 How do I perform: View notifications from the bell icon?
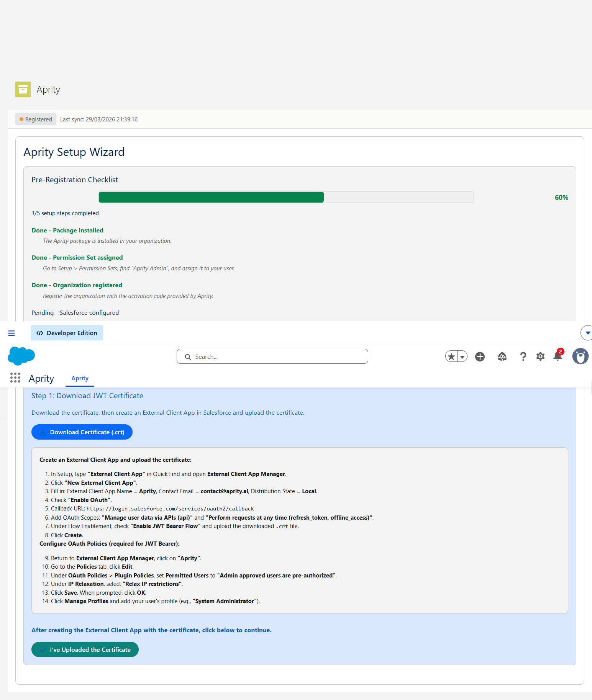tap(558, 357)
